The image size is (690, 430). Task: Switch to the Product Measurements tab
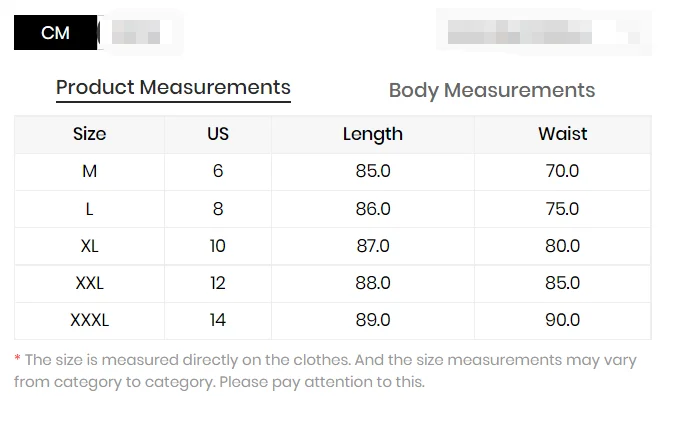173,88
